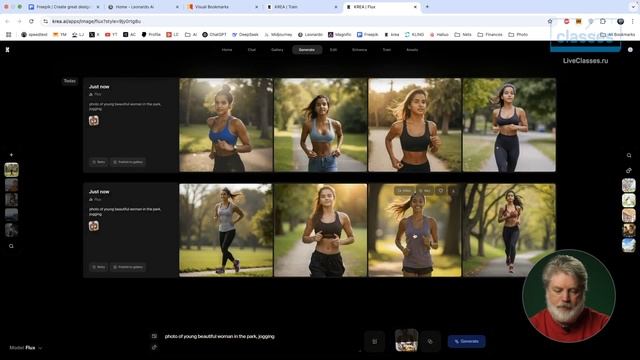The image size is (640, 360).
Task: Click the browser back arrow
Action: tap(7, 21)
